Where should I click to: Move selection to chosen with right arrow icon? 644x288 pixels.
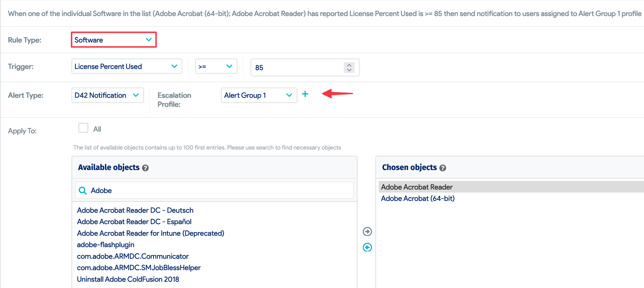367,232
